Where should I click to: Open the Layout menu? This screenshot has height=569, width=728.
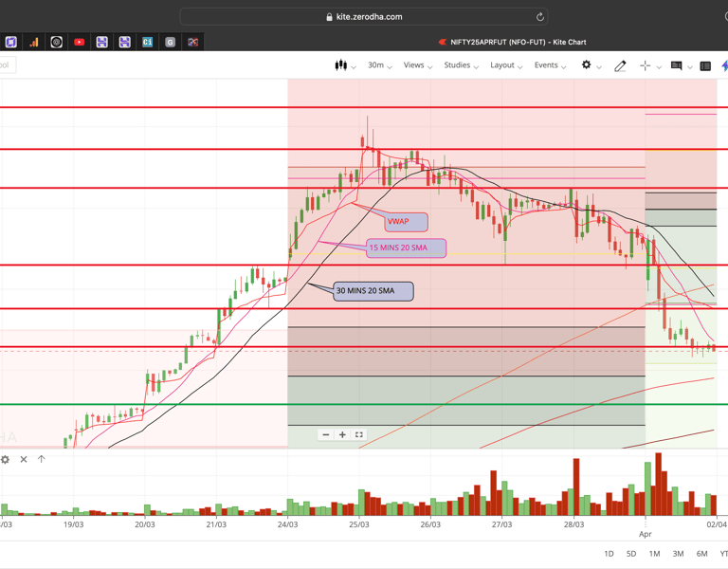506,65
